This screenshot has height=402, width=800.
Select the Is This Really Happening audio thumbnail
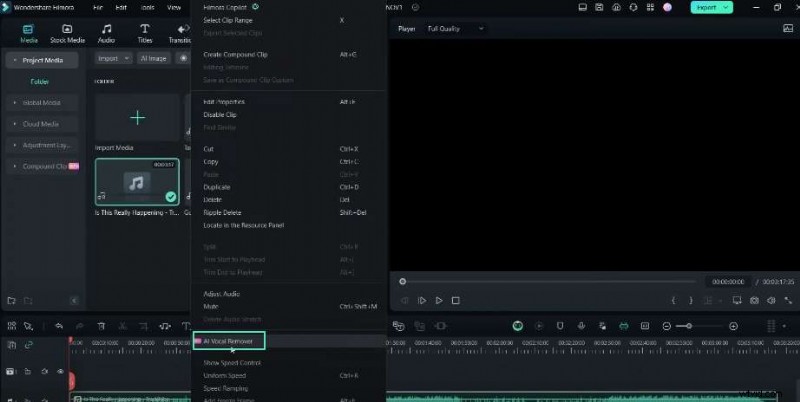pos(137,182)
